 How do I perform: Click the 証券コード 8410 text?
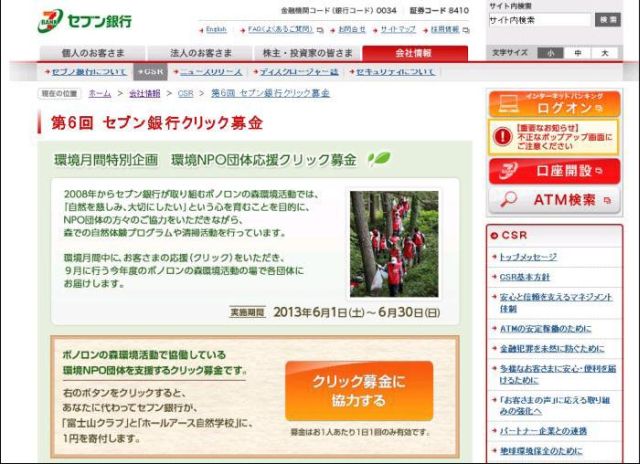pos(439,11)
